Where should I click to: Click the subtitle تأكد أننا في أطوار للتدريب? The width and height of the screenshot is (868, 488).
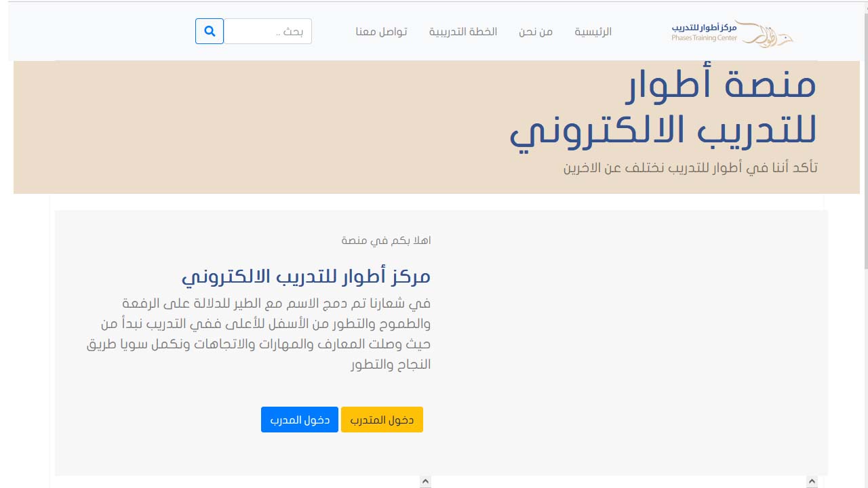coord(690,167)
